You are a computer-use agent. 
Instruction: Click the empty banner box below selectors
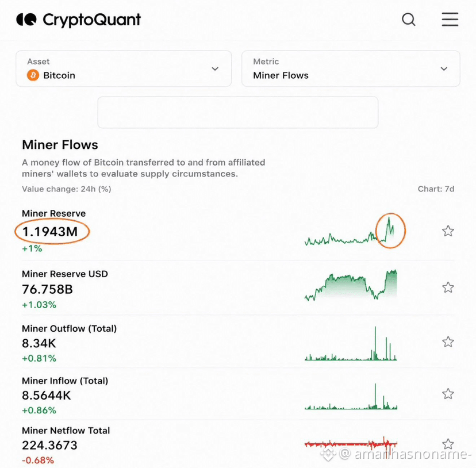pyautogui.click(x=237, y=112)
